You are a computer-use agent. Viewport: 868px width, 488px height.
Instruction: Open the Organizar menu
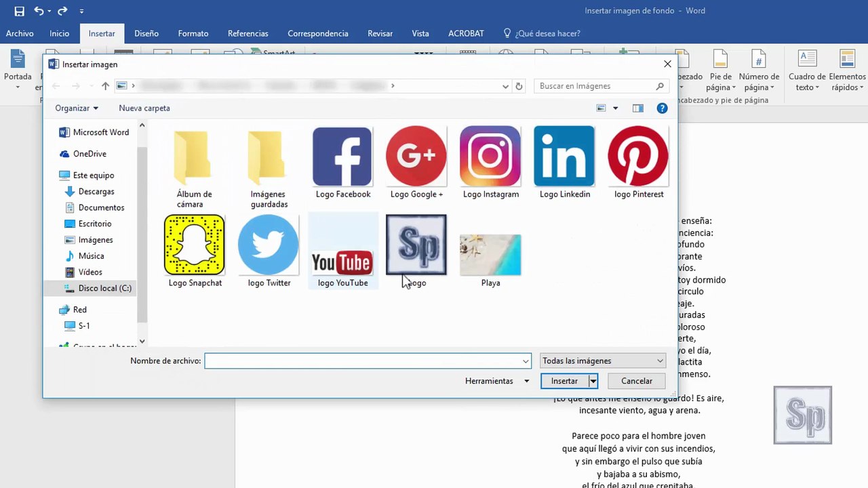click(x=77, y=108)
